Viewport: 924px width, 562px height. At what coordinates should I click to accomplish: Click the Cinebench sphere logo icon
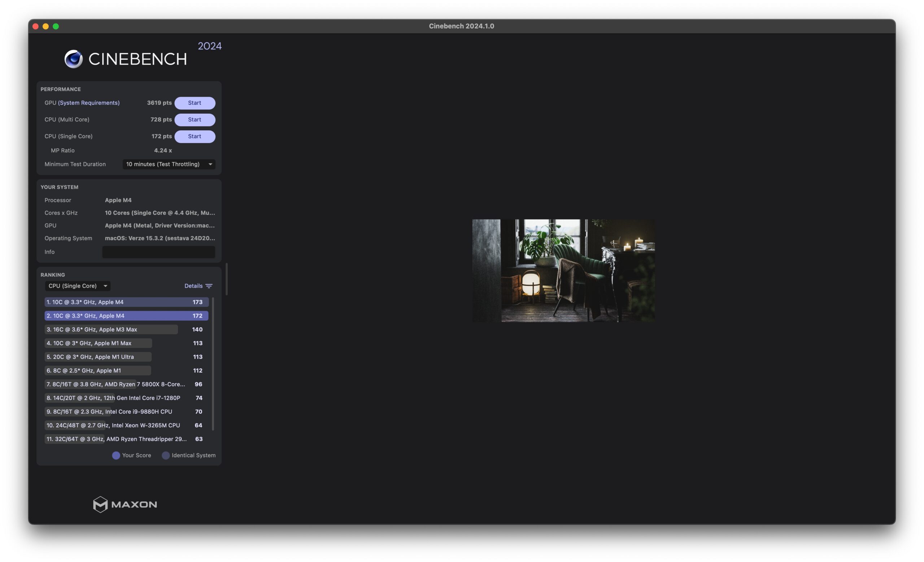point(73,59)
